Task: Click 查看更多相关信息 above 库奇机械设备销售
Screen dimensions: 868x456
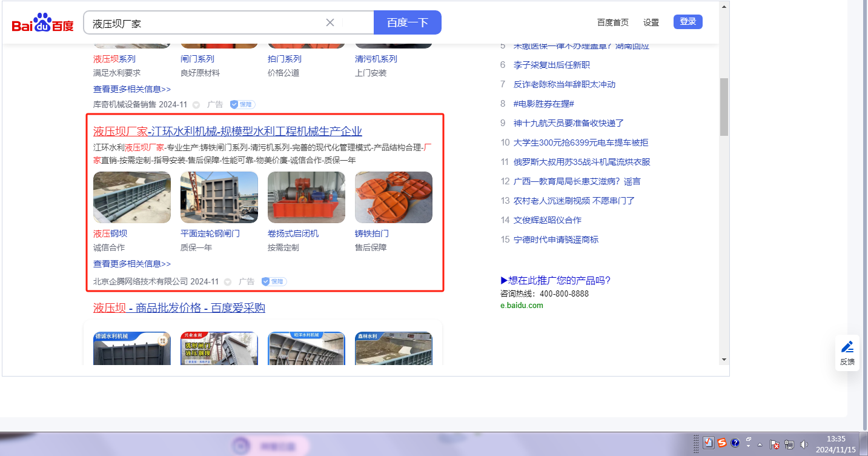Action: coord(132,89)
